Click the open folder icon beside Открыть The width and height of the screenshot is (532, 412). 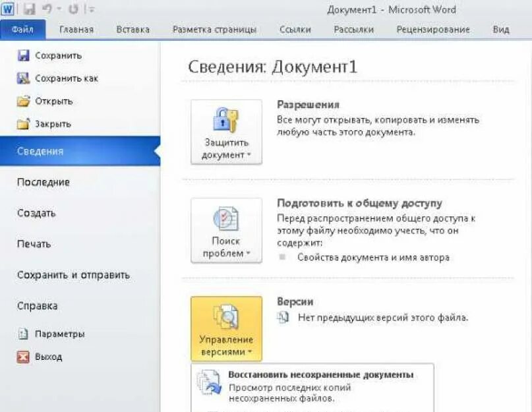click(24, 101)
